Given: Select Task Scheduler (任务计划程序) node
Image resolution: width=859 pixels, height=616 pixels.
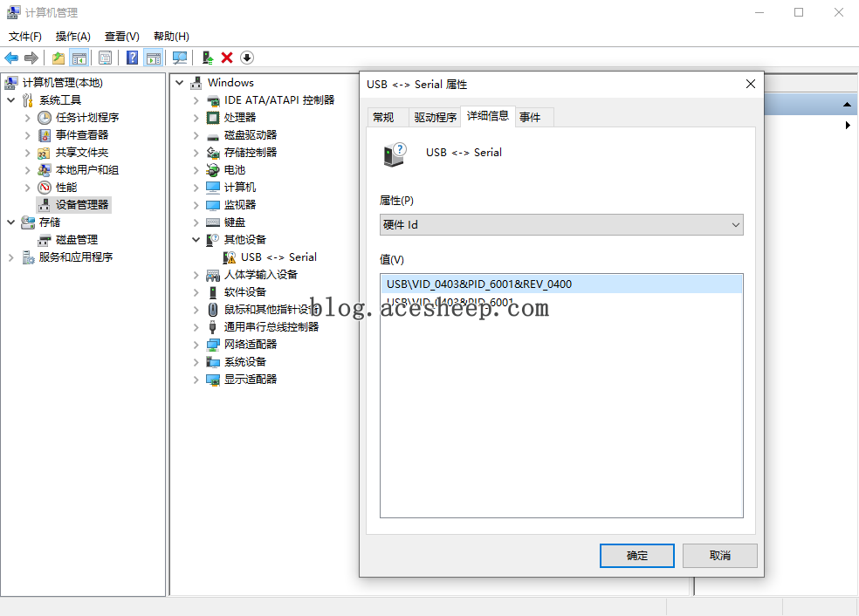Looking at the screenshot, I should point(87,117).
